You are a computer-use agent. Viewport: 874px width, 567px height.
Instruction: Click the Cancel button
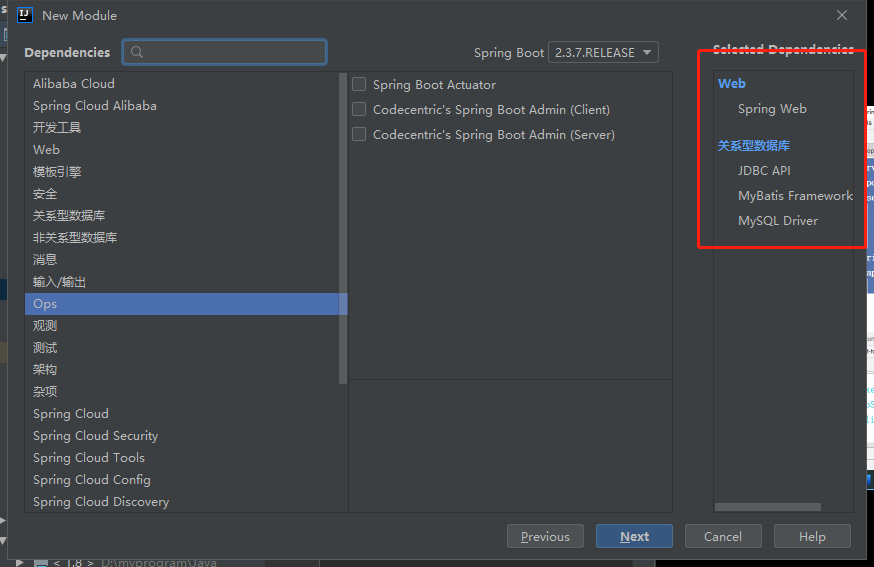coord(723,536)
